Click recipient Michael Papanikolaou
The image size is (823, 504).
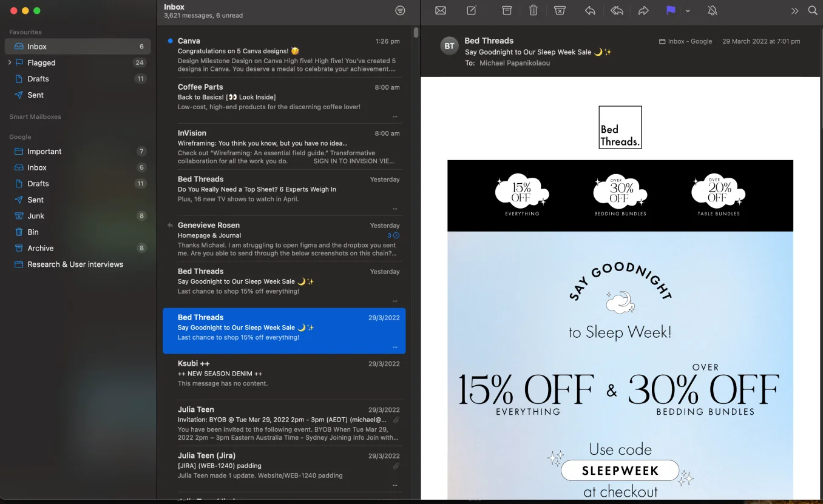point(515,63)
